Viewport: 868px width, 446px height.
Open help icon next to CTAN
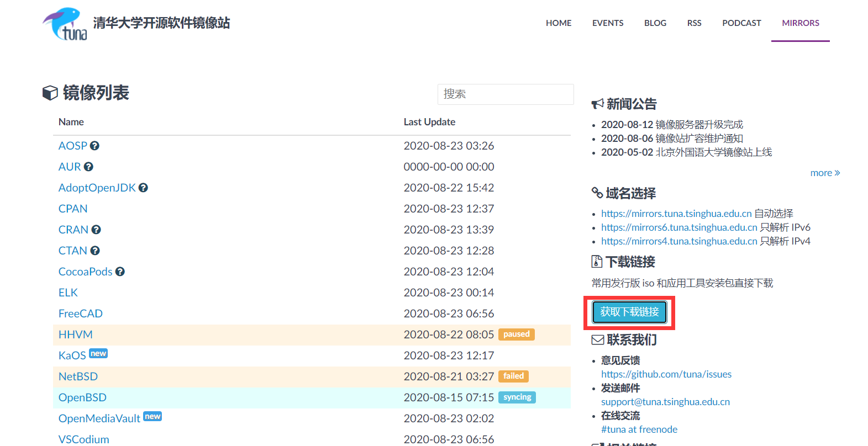click(x=95, y=251)
